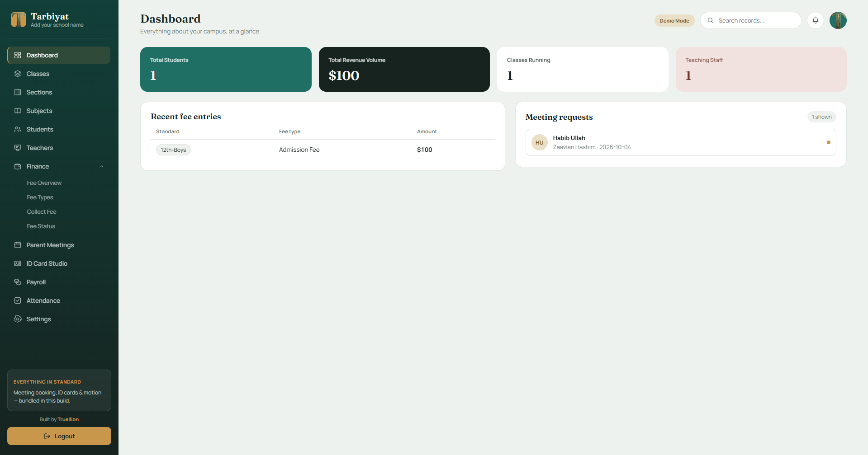Click the Payroll coins icon
The image size is (868, 455).
[18, 282]
